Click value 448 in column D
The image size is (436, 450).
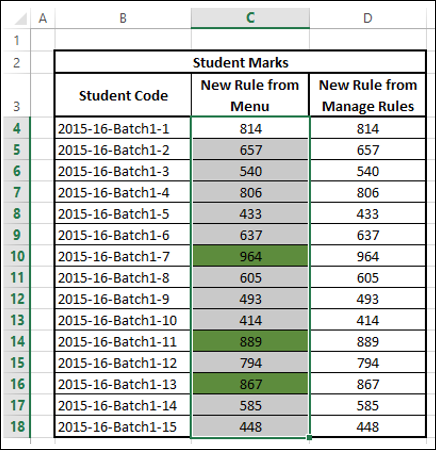pyautogui.click(x=368, y=427)
